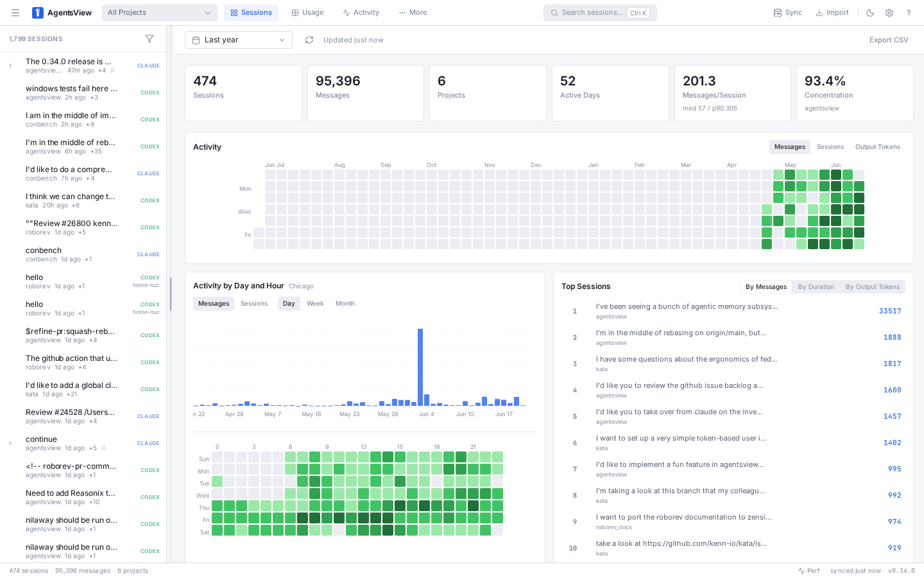
Task: Click the tall blue bar in day chart
Action: (x=420, y=367)
